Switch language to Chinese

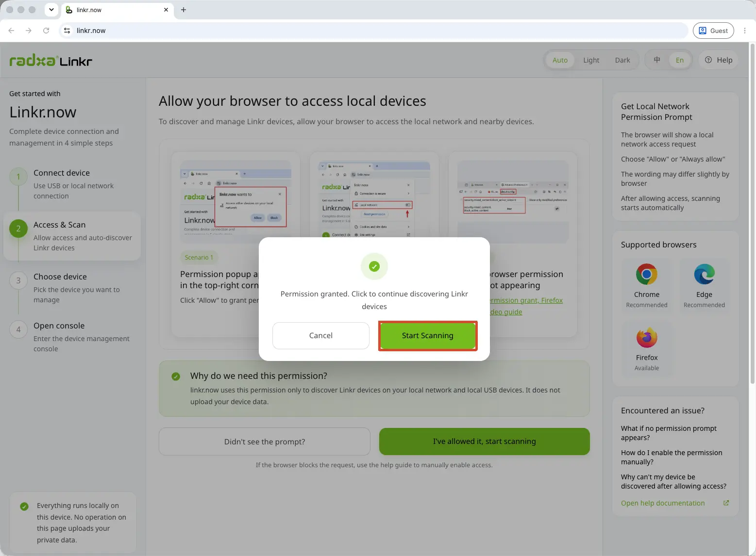pos(657,60)
